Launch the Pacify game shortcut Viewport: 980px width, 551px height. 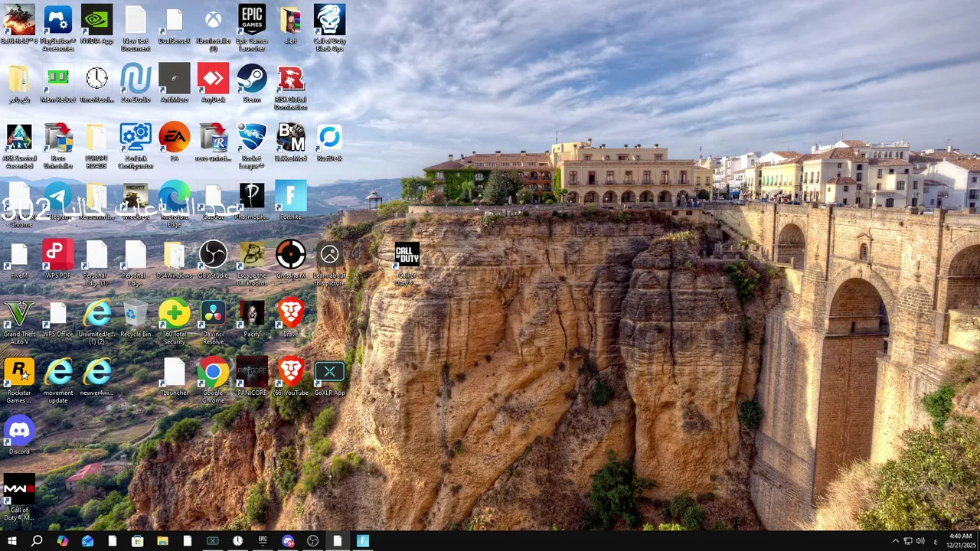point(252,318)
